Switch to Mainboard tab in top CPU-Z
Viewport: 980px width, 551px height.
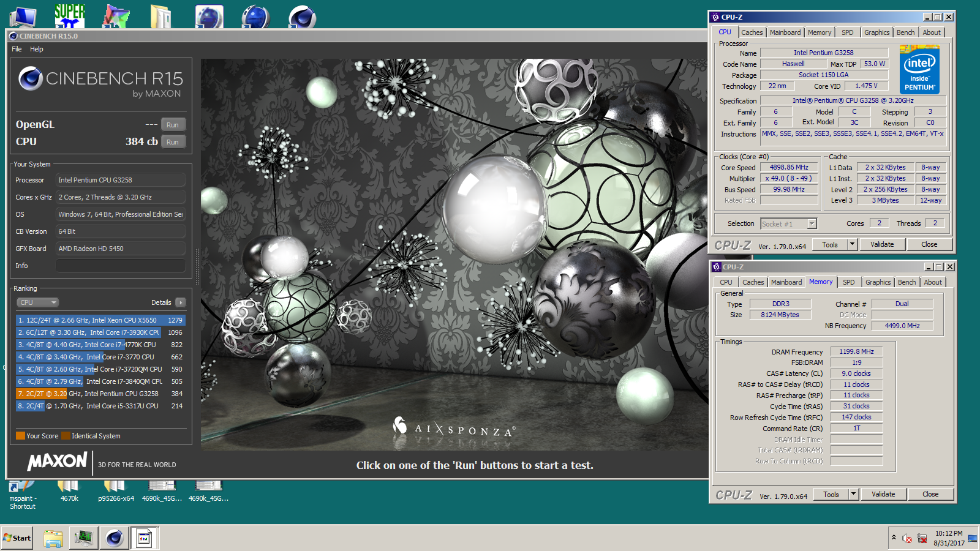click(785, 32)
